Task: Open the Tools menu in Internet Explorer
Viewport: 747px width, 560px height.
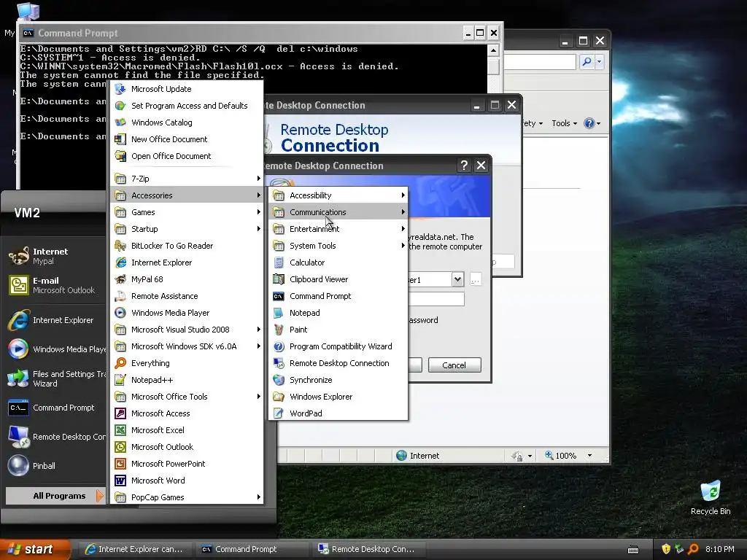Action: click(x=564, y=123)
